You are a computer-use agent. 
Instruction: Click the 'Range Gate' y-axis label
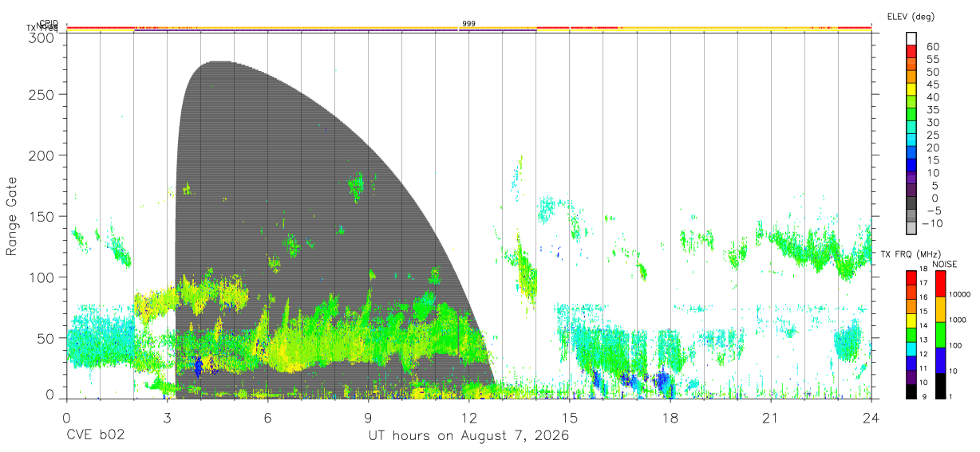coord(12,216)
